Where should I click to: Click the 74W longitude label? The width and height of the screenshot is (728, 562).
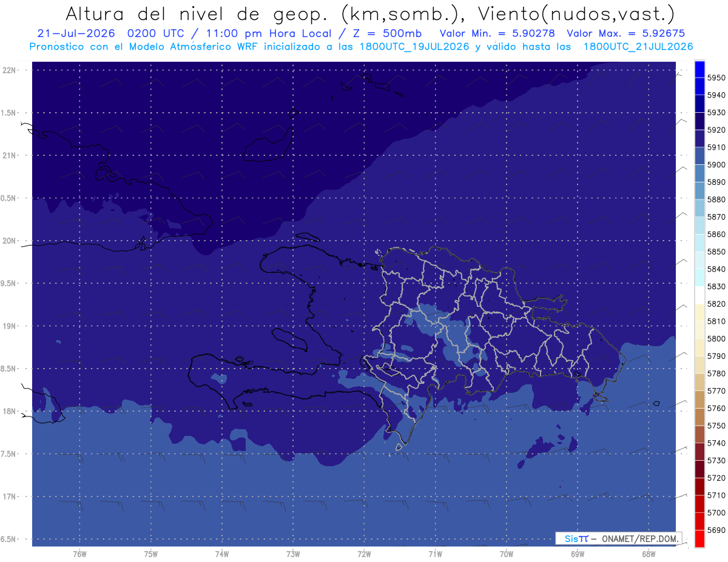pyautogui.click(x=221, y=554)
